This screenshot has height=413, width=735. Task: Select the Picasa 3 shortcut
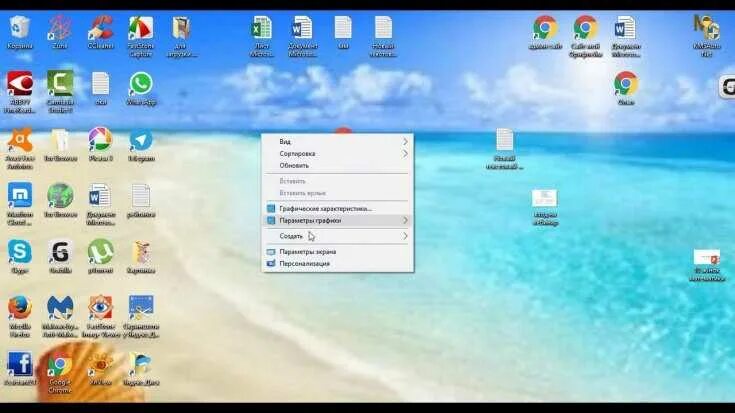coord(100,140)
